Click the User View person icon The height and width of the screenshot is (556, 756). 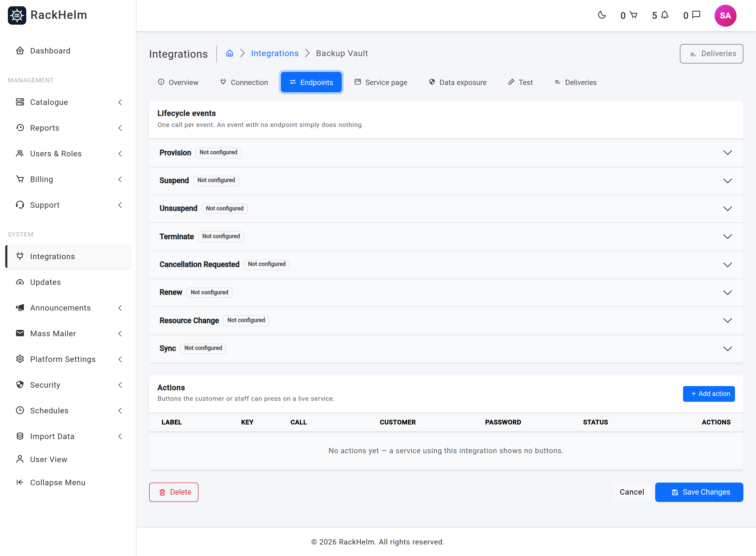pyautogui.click(x=20, y=459)
